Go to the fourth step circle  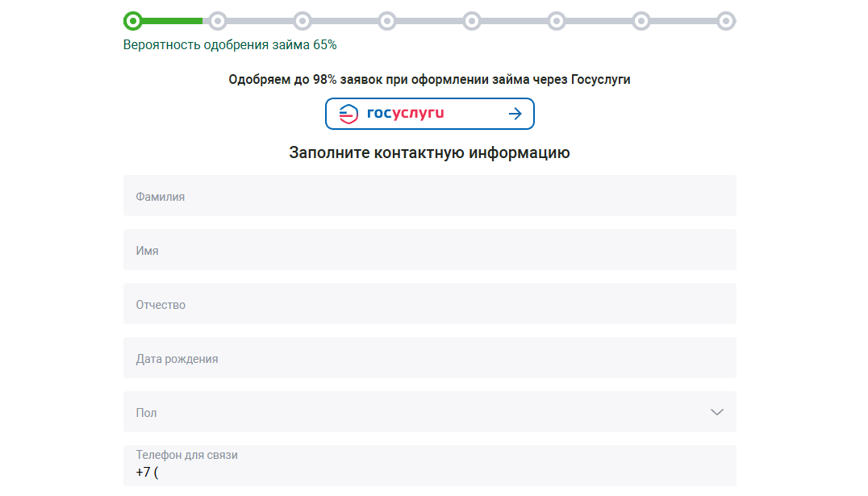point(387,21)
